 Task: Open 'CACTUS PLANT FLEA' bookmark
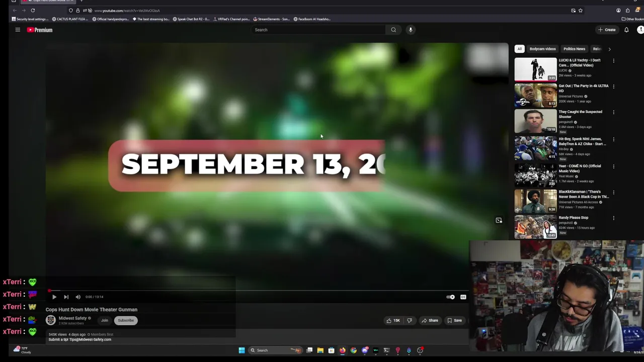click(x=70, y=19)
